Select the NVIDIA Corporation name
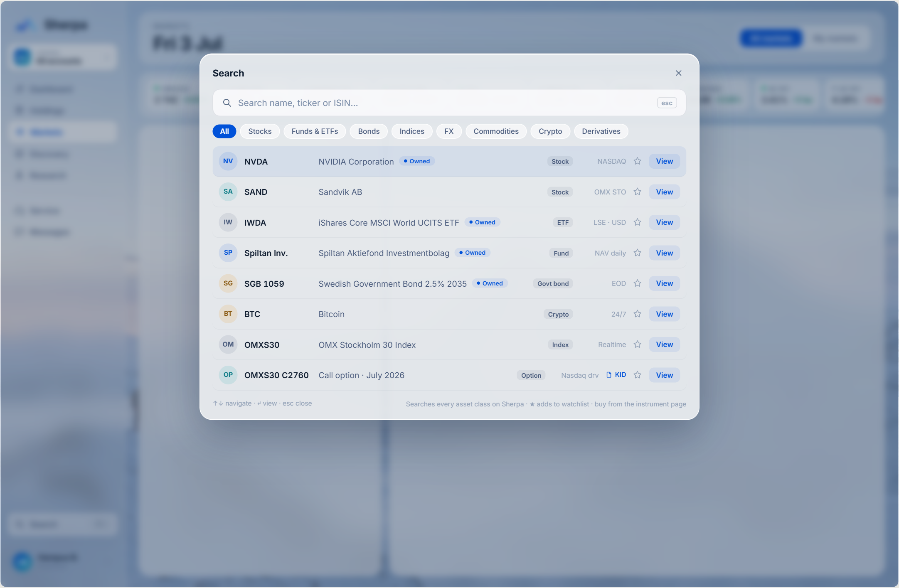Image resolution: width=899 pixels, height=588 pixels. tap(356, 162)
